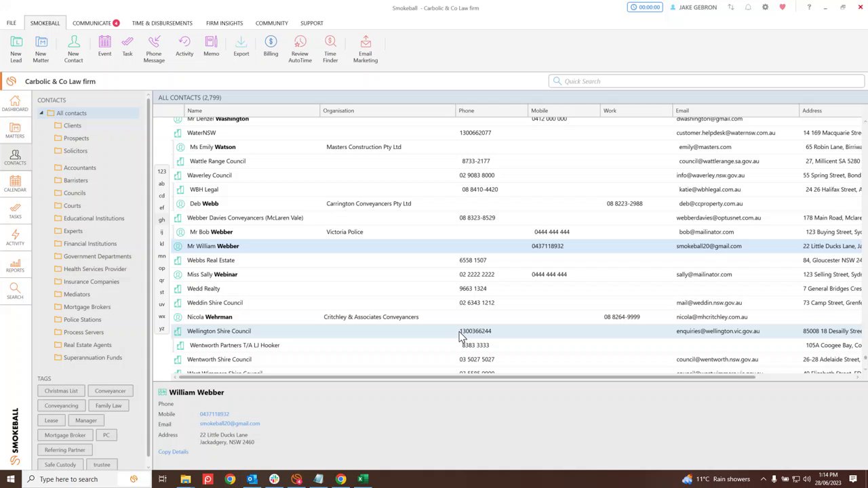
Task: Select the Barristers folder
Action: coord(75,180)
